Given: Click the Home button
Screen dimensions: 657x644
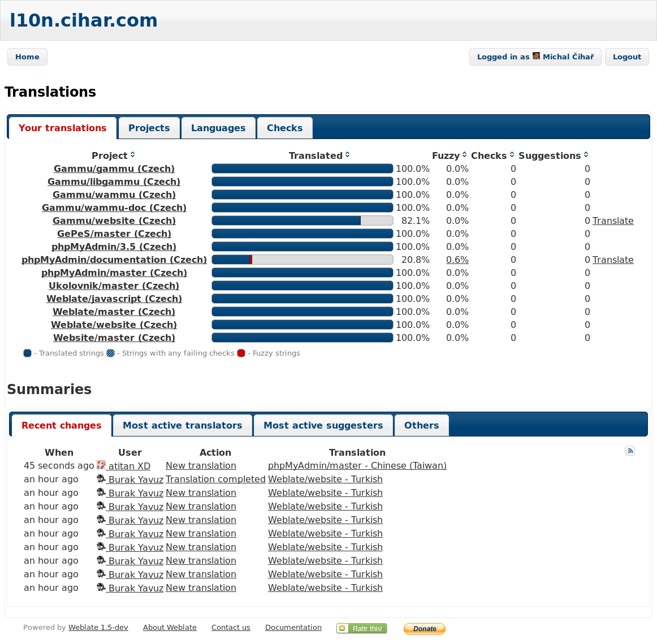Looking at the screenshot, I should tap(27, 57).
